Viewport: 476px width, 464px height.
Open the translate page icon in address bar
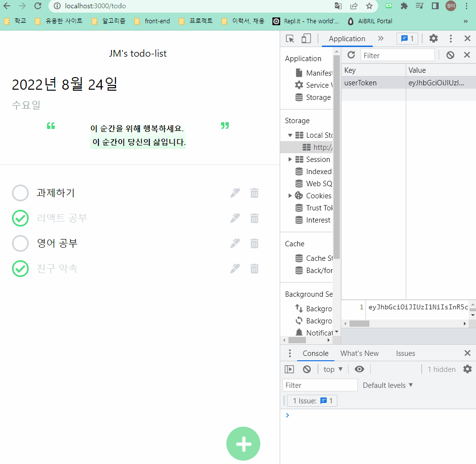(x=338, y=6)
